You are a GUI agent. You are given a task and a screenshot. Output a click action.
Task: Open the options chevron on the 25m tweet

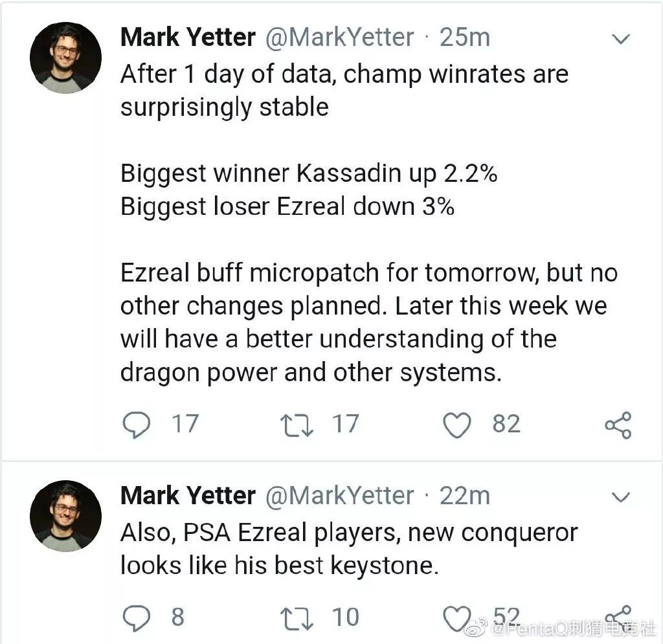click(621, 39)
